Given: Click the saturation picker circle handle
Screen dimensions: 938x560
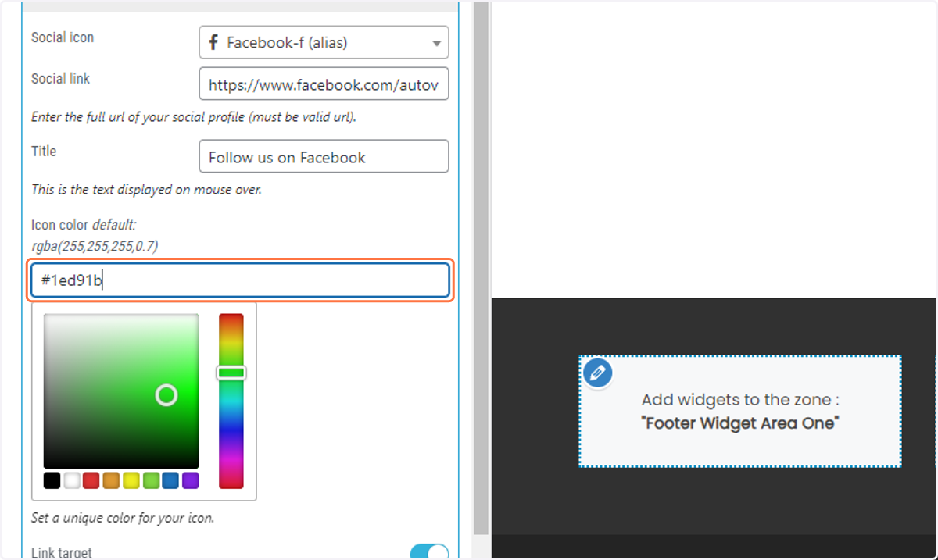Looking at the screenshot, I should click(166, 395).
